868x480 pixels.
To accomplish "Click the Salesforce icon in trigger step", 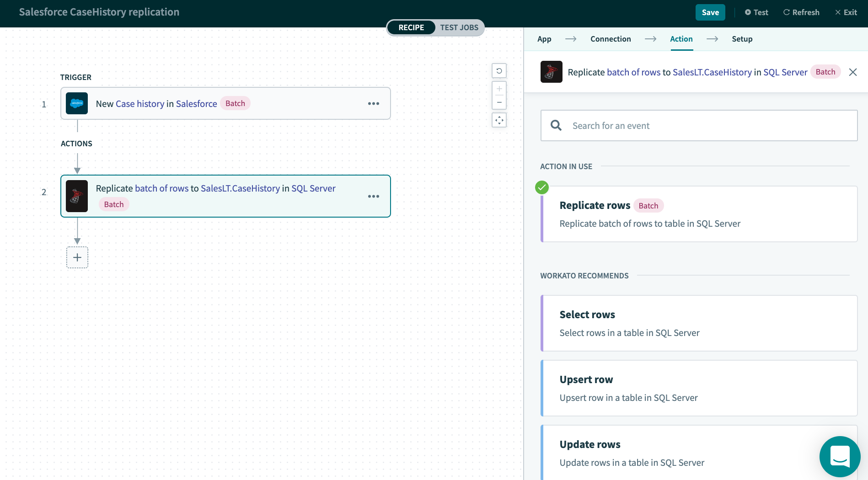I will 77,103.
